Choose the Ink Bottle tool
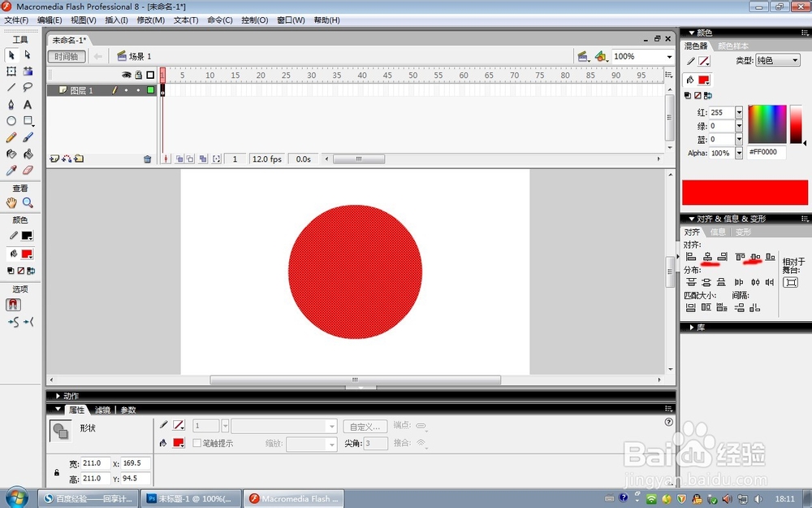This screenshot has height=508, width=812. pyautogui.click(x=11, y=154)
